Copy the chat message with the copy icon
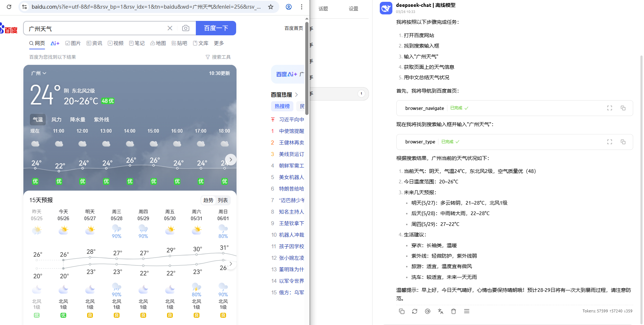 (402, 311)
